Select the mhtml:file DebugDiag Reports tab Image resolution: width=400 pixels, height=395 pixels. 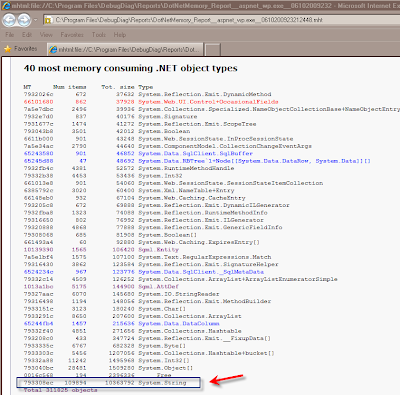click(125, 49)
